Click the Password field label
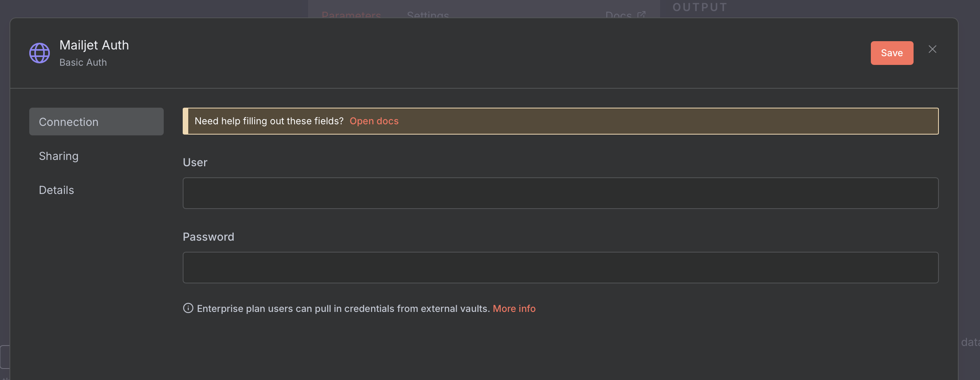Image resolution: width=980 pixels, height=380 pixels. click(x=208, y=237)
